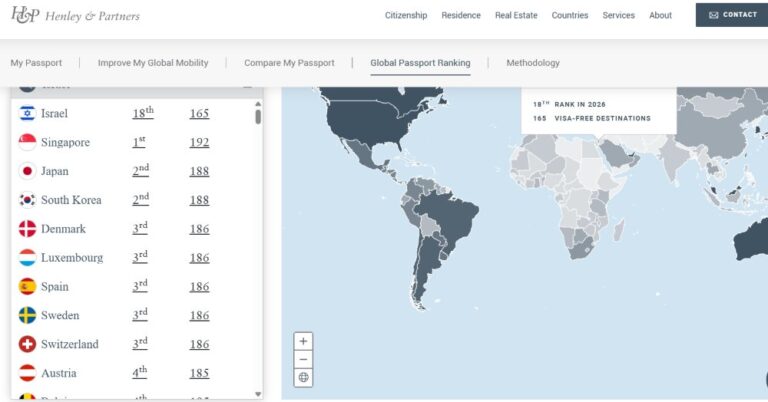Screen dimensions: 768x402
Task: Click '165 Visa-Free Destinations' tooltip text
Action: [x=592, y=118]
